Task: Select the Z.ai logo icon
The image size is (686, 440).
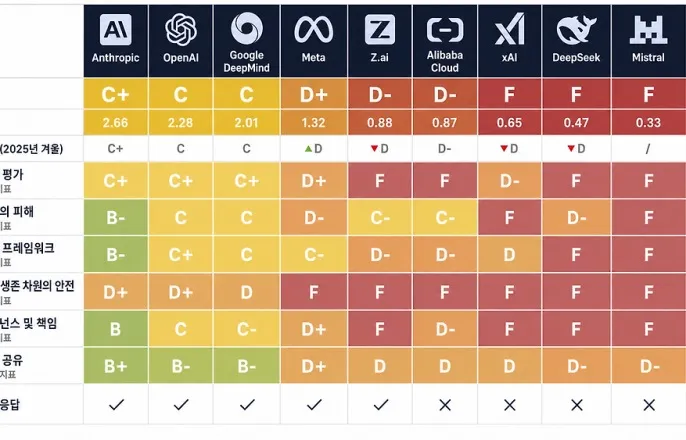Action: pos(380,30)
